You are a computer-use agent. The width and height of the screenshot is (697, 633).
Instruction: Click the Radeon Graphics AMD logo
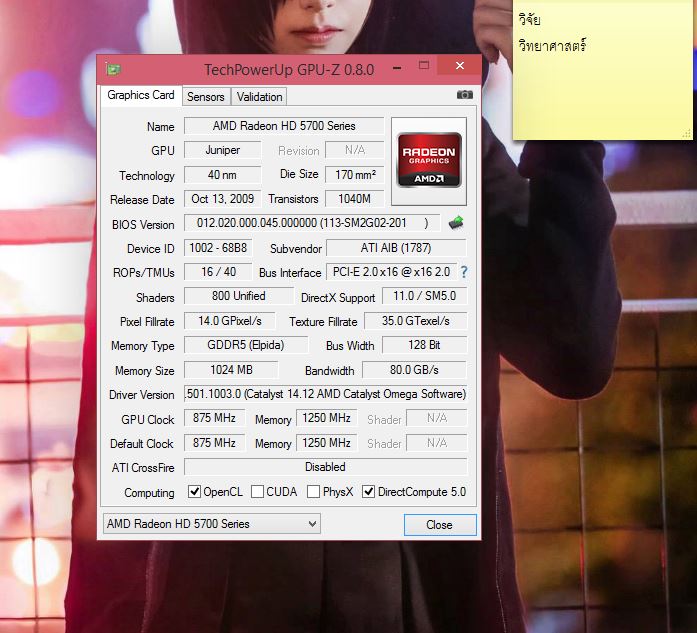coord(429,160)
